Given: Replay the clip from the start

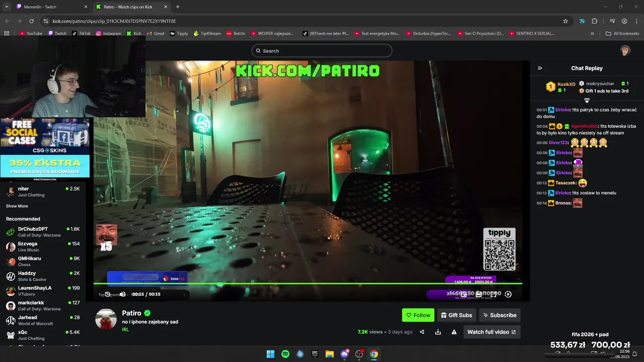Looking at the screenshot, I should [107, 294].
